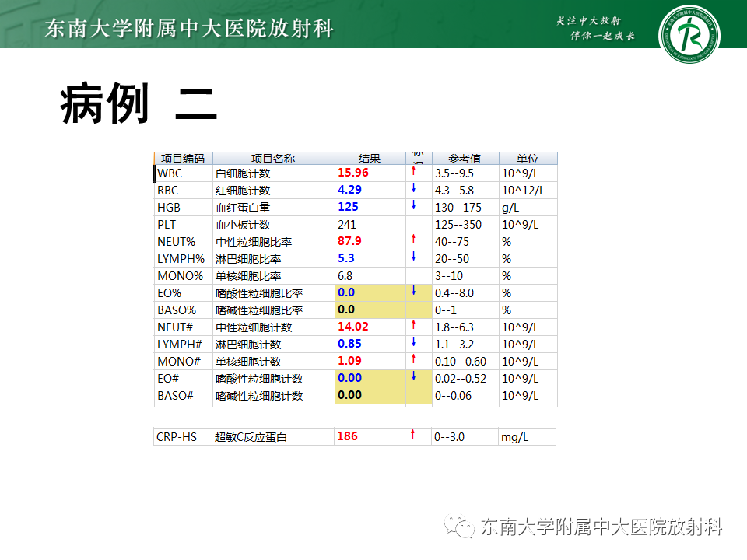Screen dimensions: 747x560
Task: Select the EO# code cell
Action: coord(184,379)
